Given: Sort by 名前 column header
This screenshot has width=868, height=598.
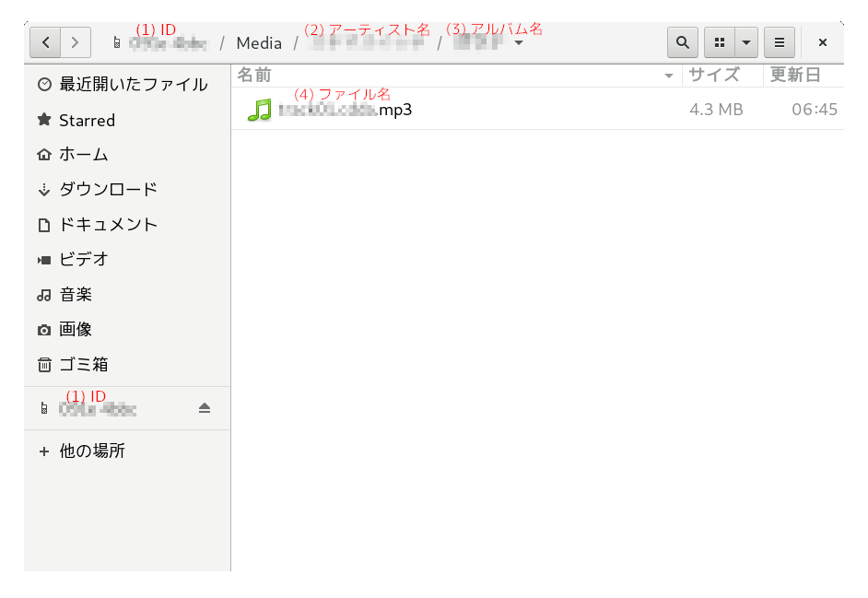Looking at the screenshot, I should (x=255, y=76).
